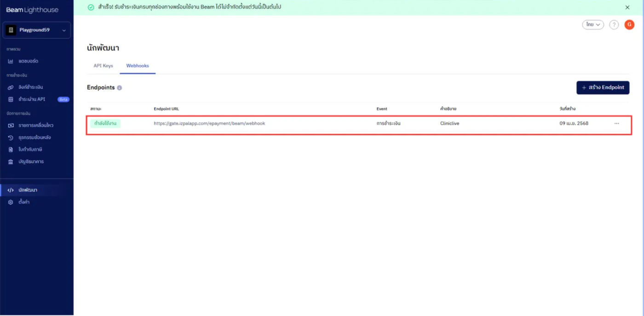Click the การชำระเงิน event cell
This screenshot has width=644, height=316.
388,123
